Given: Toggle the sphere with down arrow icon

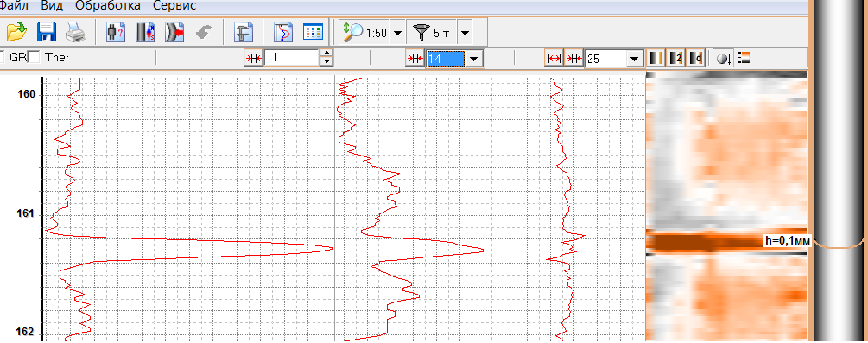Looking at the screenshot, I should pos(722,58).
